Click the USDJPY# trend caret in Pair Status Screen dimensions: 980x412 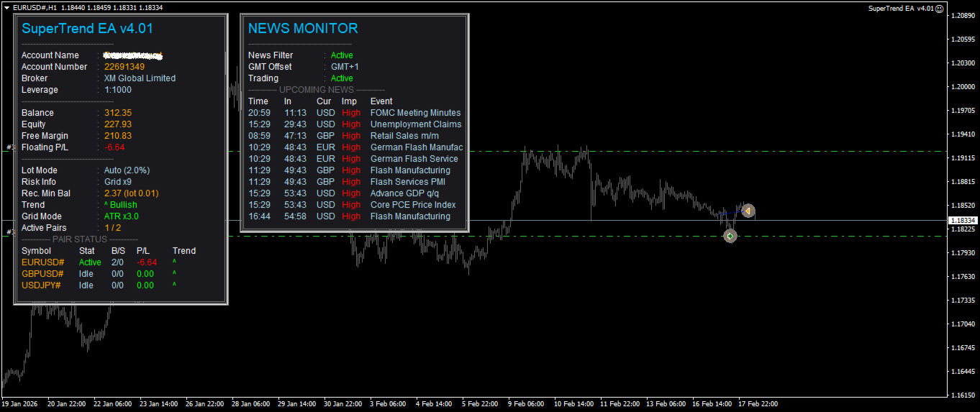(175, 285)
